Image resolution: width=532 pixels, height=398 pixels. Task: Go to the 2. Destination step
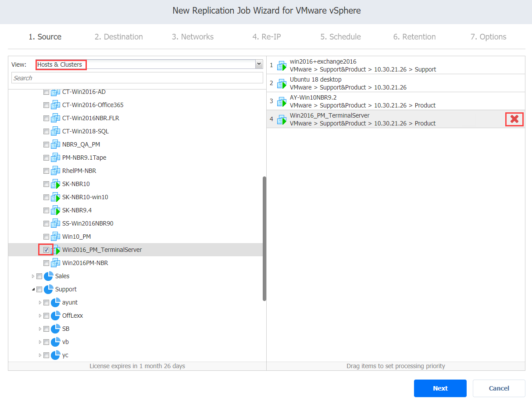(x=119, y=37)
